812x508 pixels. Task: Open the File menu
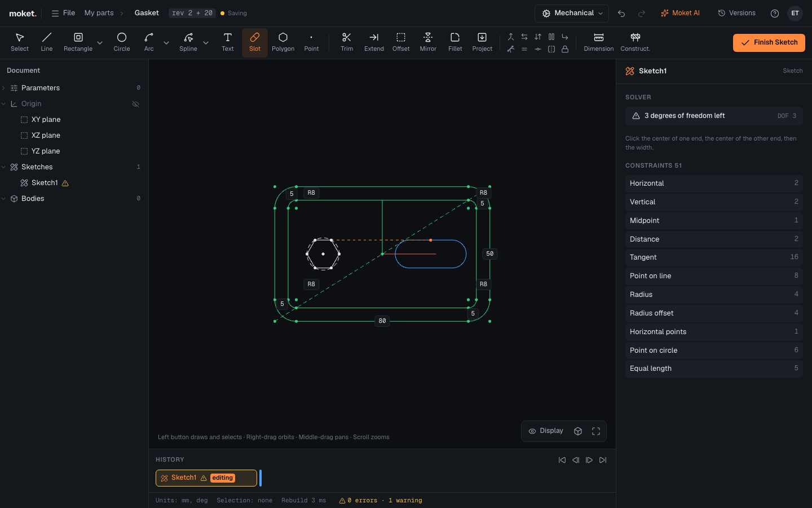click(x=63, y=13)
